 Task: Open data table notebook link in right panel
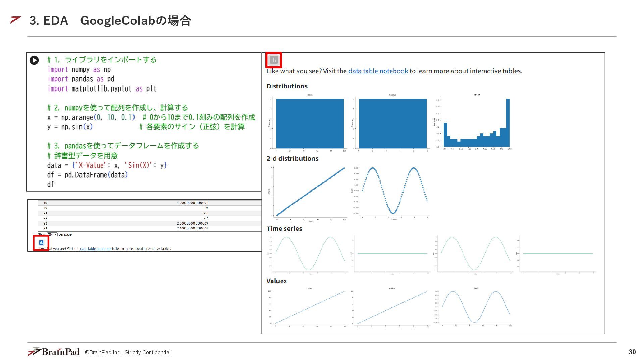[378, 71]
